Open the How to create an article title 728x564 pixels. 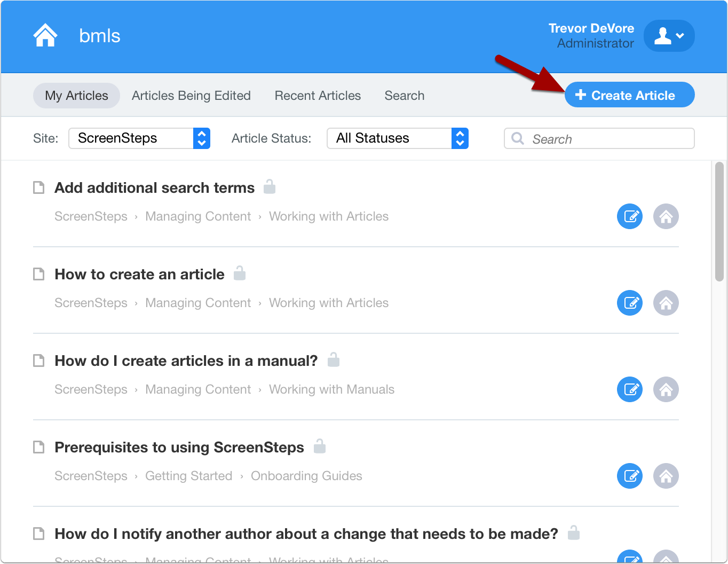[x=139, y=275]
